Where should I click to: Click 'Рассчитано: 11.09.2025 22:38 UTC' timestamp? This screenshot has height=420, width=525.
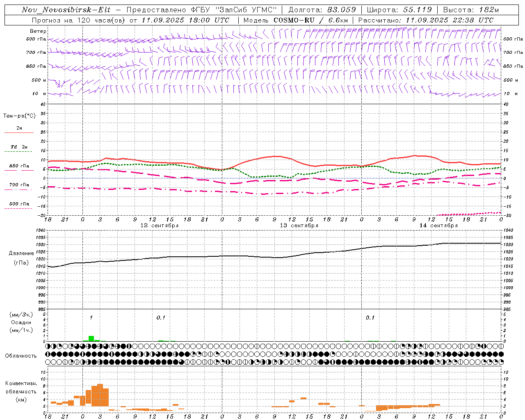point(426,20)
